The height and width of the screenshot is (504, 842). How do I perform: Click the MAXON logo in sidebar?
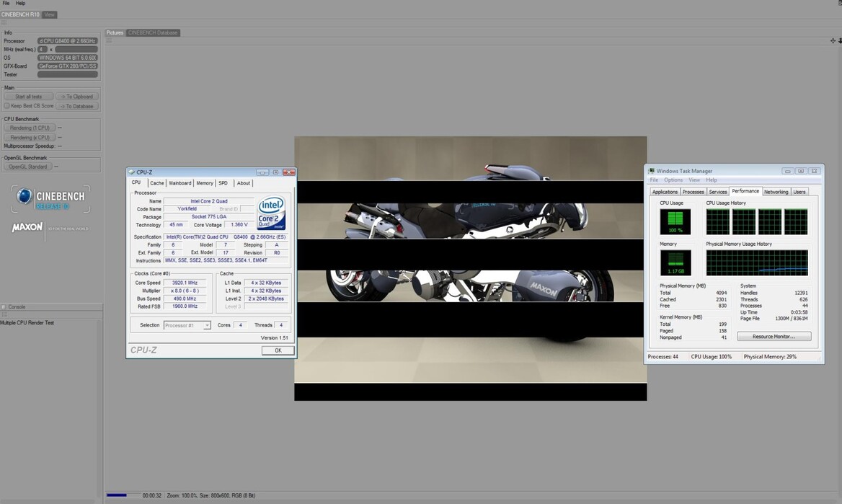[27, 227]
